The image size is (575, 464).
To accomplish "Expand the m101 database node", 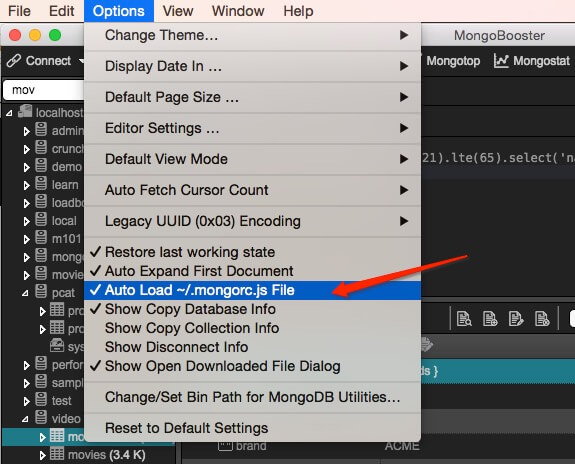I will point(26,239).
